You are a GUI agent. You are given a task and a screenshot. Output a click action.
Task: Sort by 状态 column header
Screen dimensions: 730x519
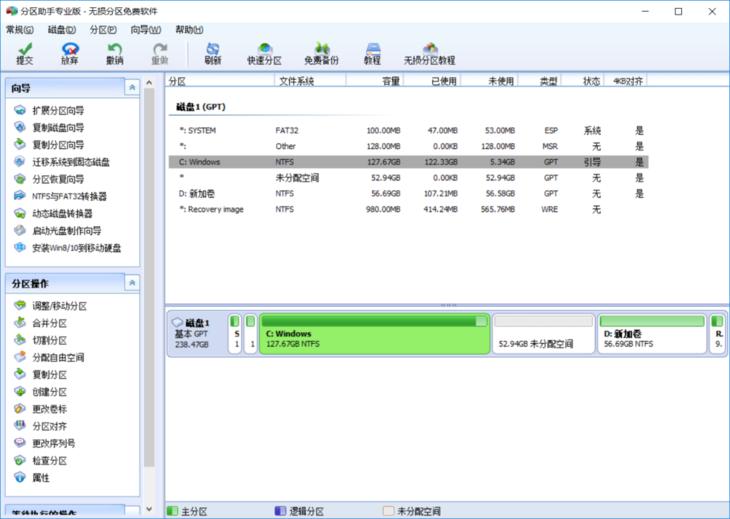583,81
